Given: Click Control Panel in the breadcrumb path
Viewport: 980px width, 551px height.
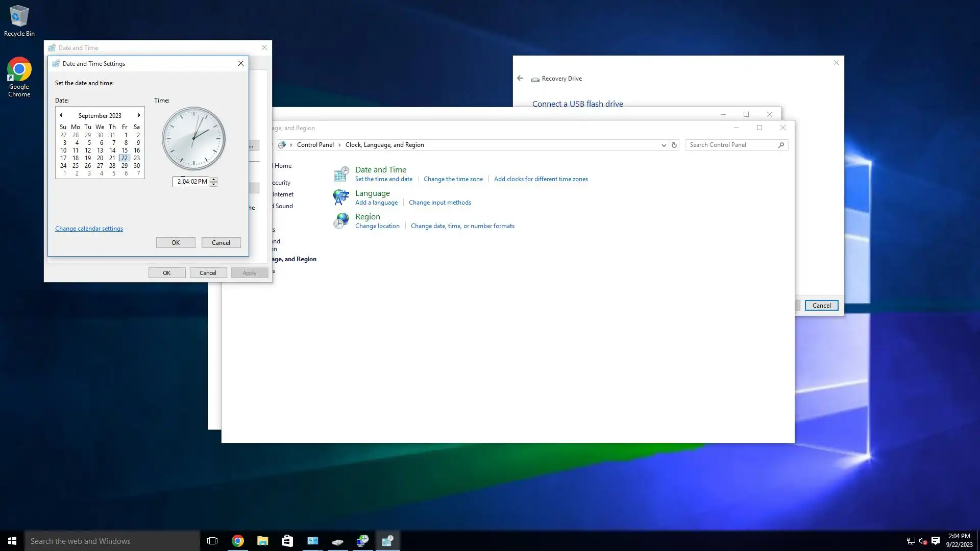Looking at the screenshot, I should click(315, 145).
